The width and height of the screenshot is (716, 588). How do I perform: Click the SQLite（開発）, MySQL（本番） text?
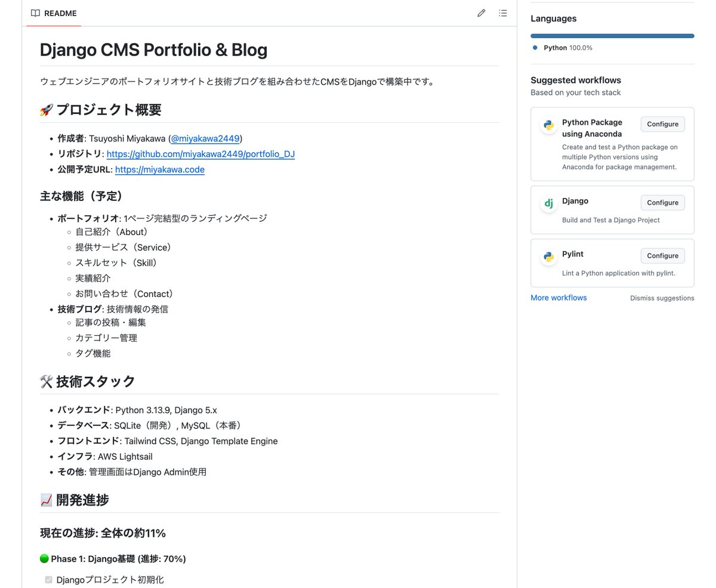179,426
